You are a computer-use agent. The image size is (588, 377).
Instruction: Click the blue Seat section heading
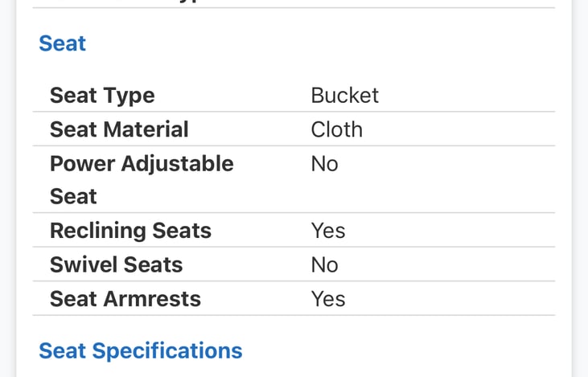pos(62,43)
